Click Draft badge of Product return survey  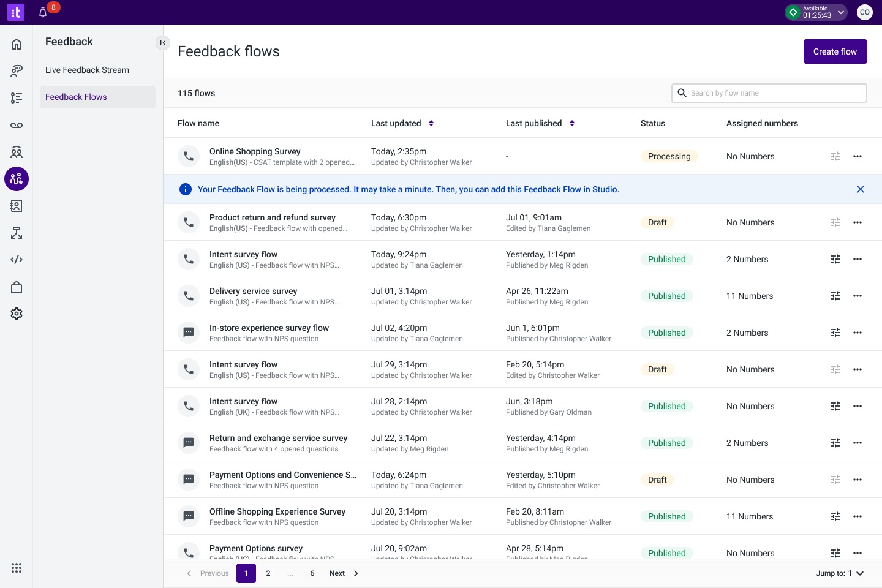coord(657,222)
